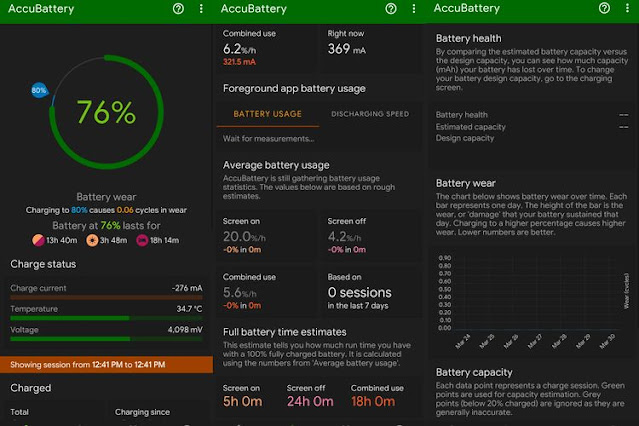
Task: Select the Screen on 20.0%/h card
Action: coord(266,236)
